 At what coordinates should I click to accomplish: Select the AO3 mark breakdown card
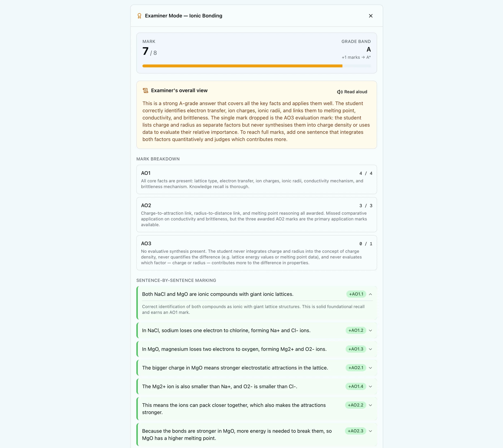tap(257, 253)
